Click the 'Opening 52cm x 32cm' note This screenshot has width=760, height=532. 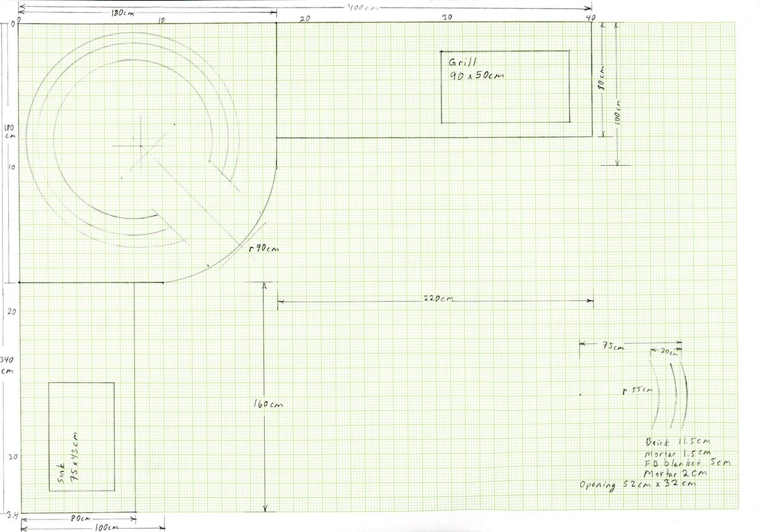[638, 485]
